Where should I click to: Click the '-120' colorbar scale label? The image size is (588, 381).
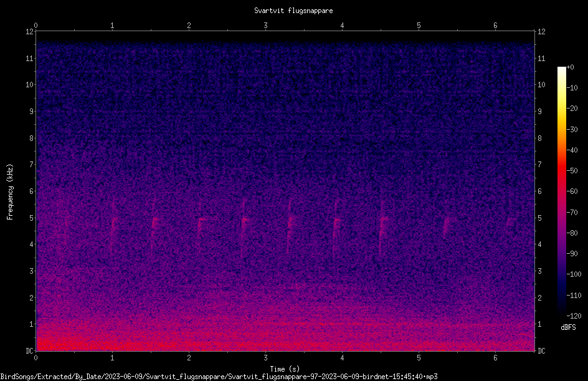574,316
